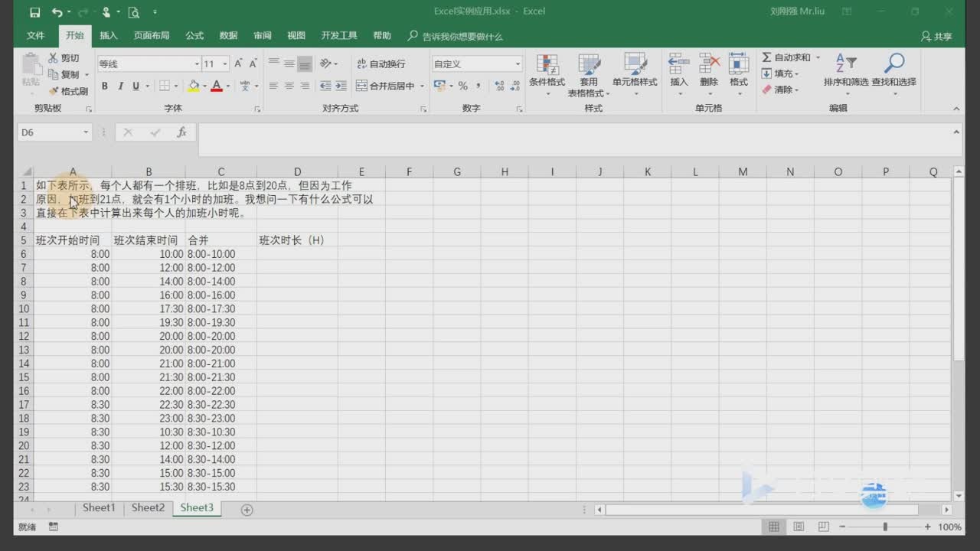Open Cell Styles (单元格样式) gallery

click(x=635, y=75)
